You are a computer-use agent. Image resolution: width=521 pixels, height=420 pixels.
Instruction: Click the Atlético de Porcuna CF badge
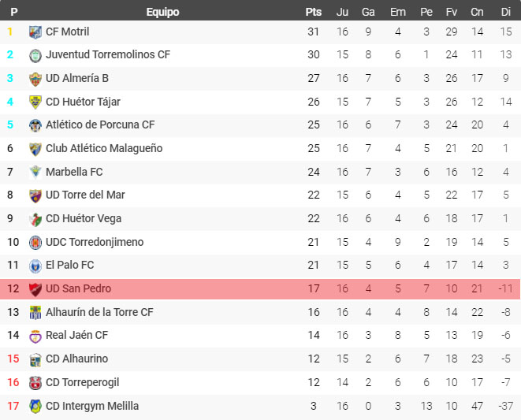(35, 125)
